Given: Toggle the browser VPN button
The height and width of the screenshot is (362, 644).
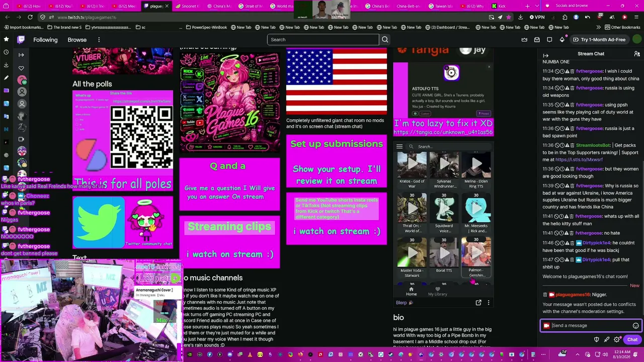Looking at the screenshot, I should point(537,17).
